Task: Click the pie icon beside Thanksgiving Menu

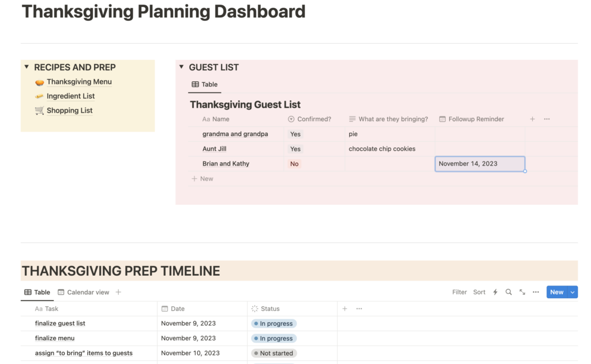Action: coord(39,81)
